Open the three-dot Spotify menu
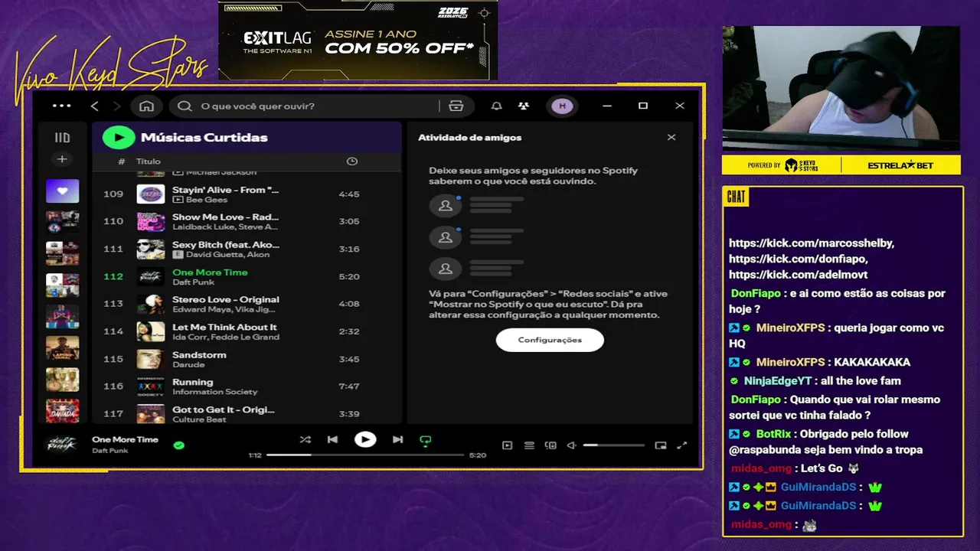 coord(61,106)
